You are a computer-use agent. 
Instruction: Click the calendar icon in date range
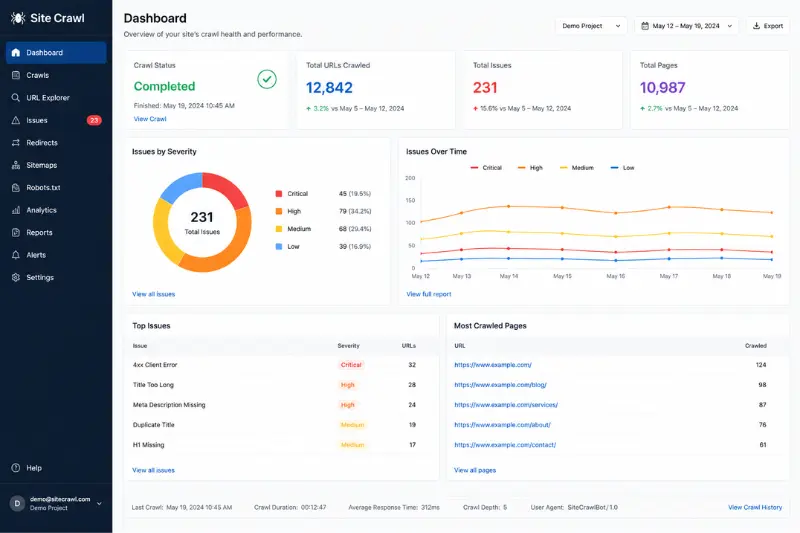pos(645,26)
